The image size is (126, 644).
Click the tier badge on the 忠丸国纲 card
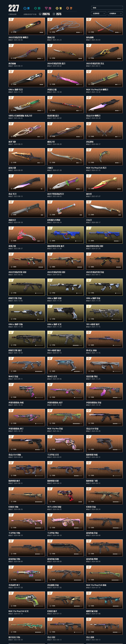(x=88, y=19)
